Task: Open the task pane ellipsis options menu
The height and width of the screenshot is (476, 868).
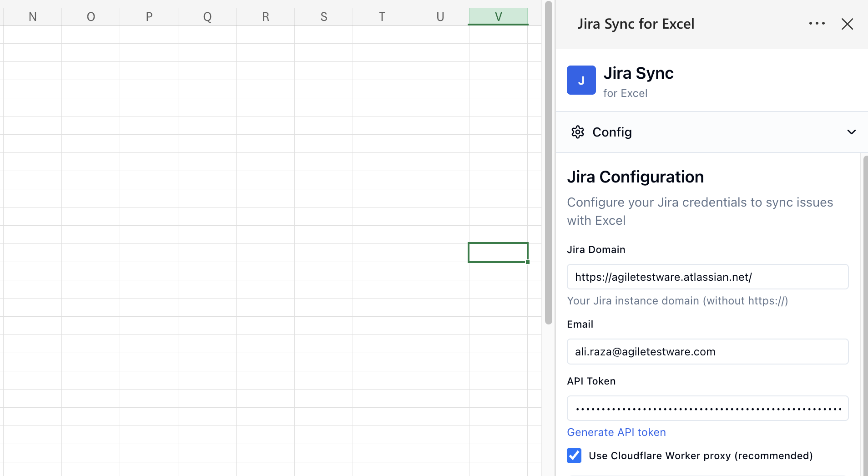Action: click(817, 23)
